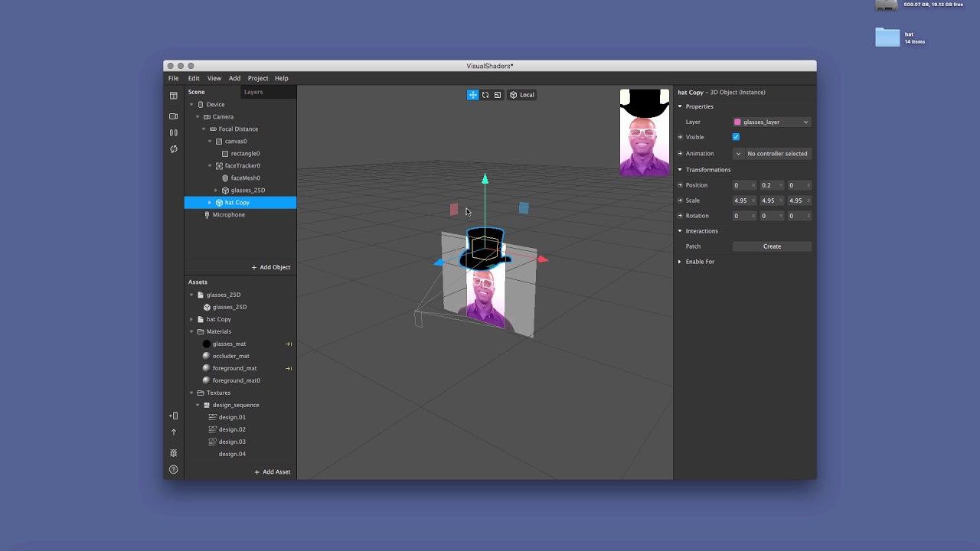Collapse the faceTracker0 node
This screenshot has width=980, height=551.
210,166
